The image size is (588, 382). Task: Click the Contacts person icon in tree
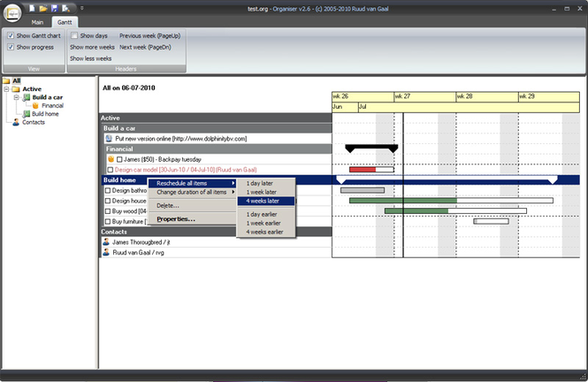(16, 122)
